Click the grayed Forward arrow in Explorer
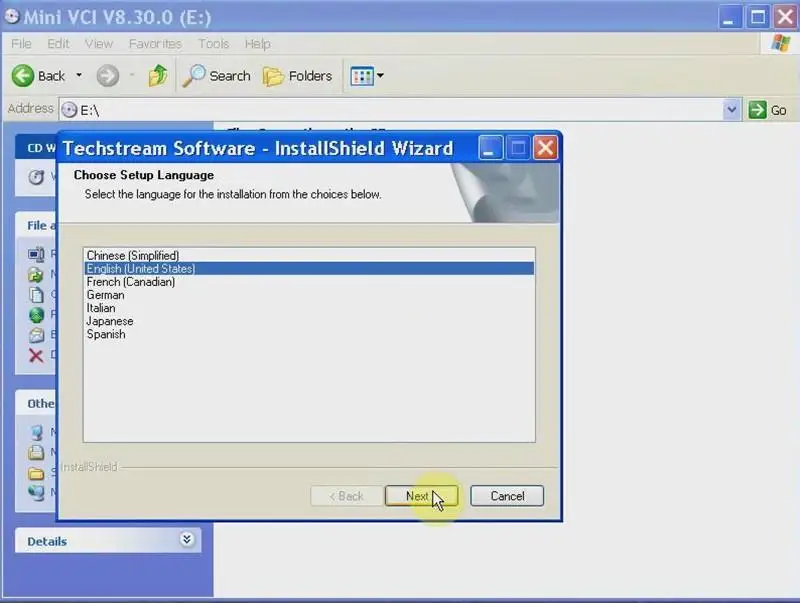 coord(108,76)
